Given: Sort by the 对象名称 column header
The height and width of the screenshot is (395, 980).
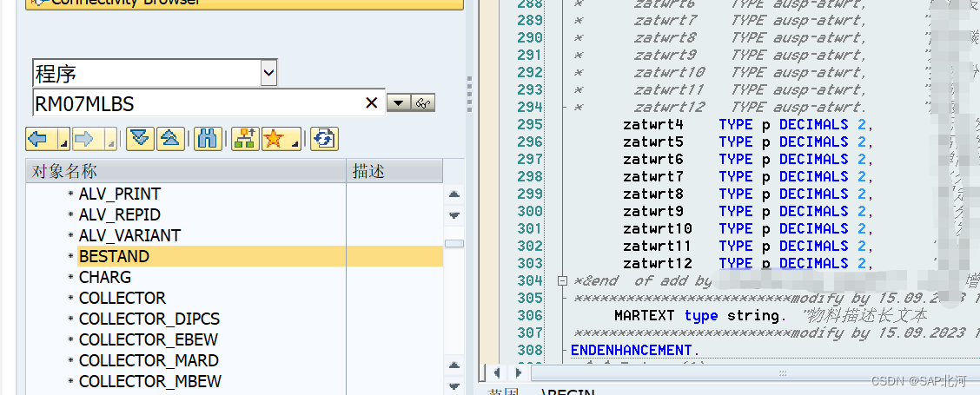Looking at the screenshot, I should 186,171.
